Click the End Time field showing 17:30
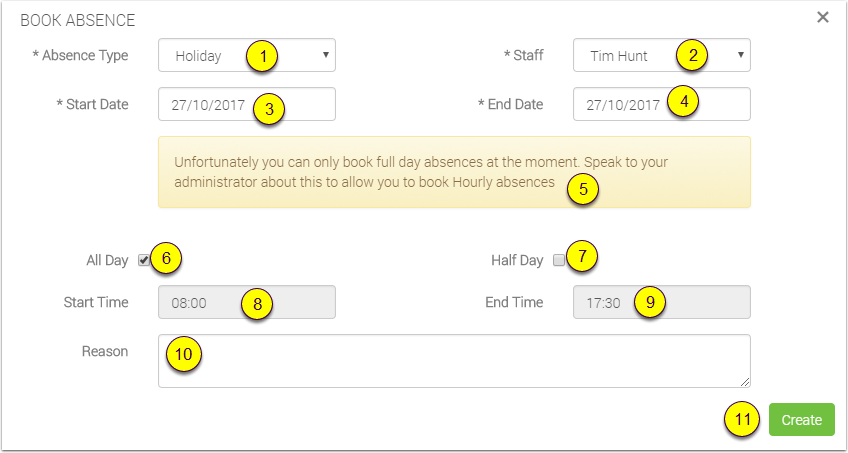848x453 pixels. [x=602, y=302]
